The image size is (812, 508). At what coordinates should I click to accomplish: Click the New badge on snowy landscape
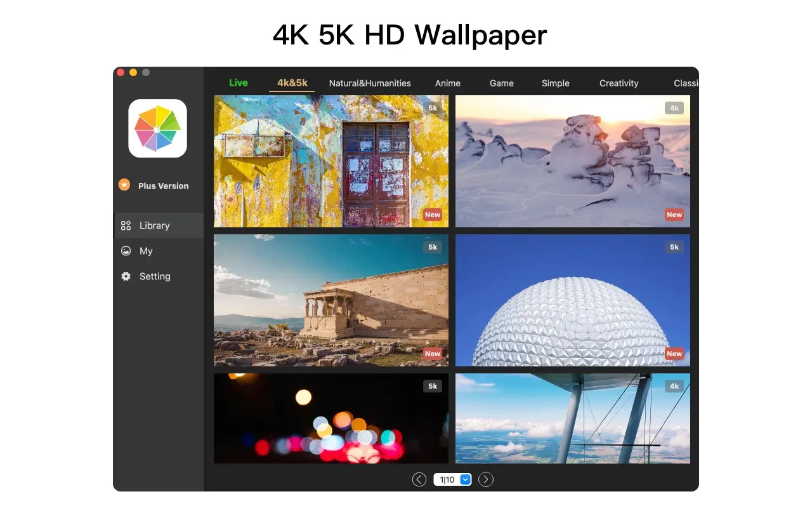click(x=674, y=215)
